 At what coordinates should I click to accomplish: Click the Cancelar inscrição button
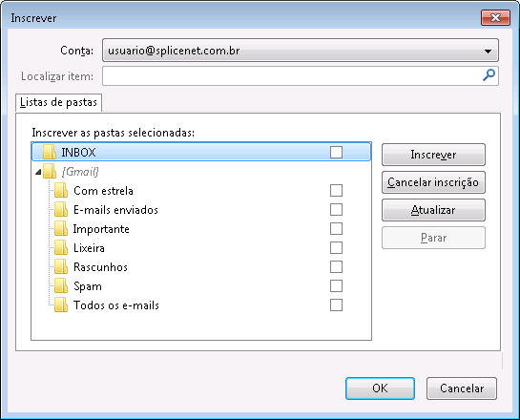(433, 182)
